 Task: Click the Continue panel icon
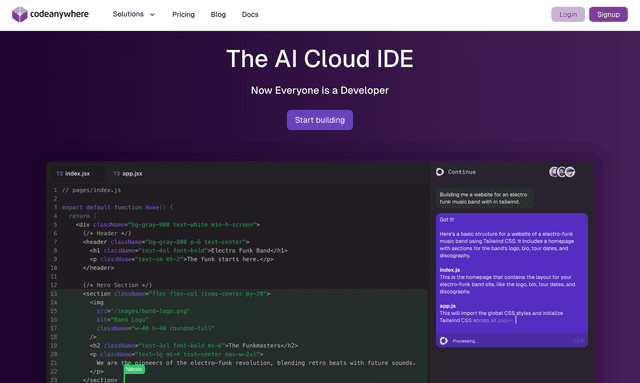click(440, 172)
